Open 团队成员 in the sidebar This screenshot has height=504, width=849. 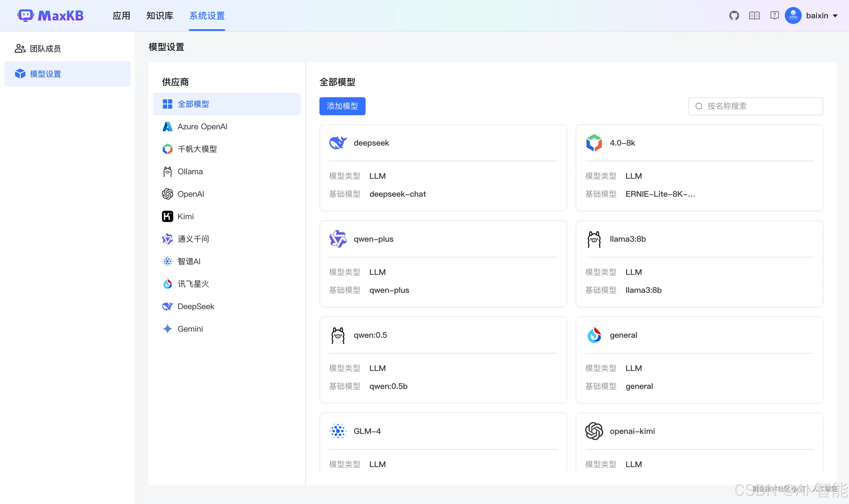coord(45,48)
